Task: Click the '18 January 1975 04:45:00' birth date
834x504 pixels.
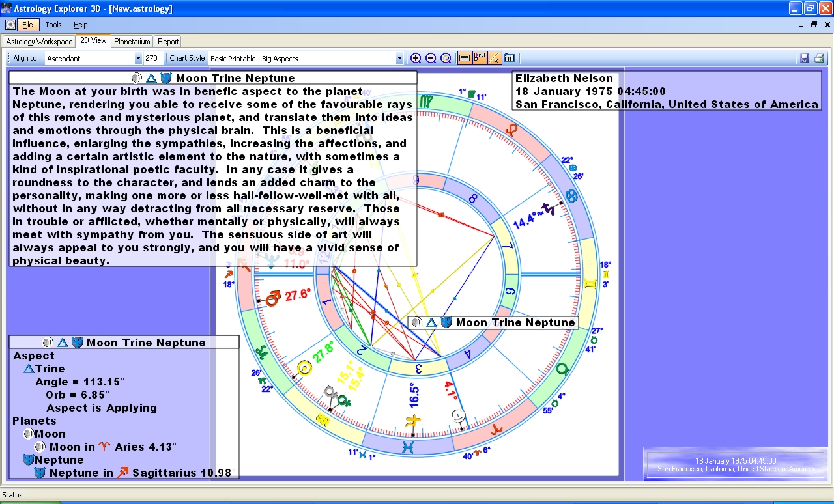Action: (x=591, y=91)
